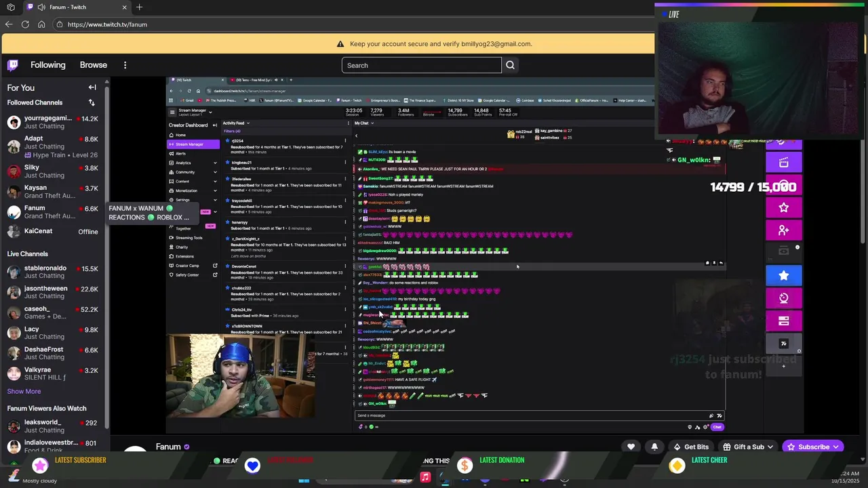
Task: Click pink star quick action button
Action: coord(784,207)
